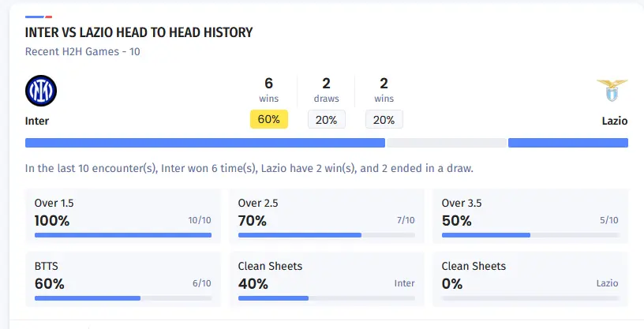This screenshot has width=644, height=329.
Task: Click the Recent H2H Games - 10 subtitle
Action: 83,52
